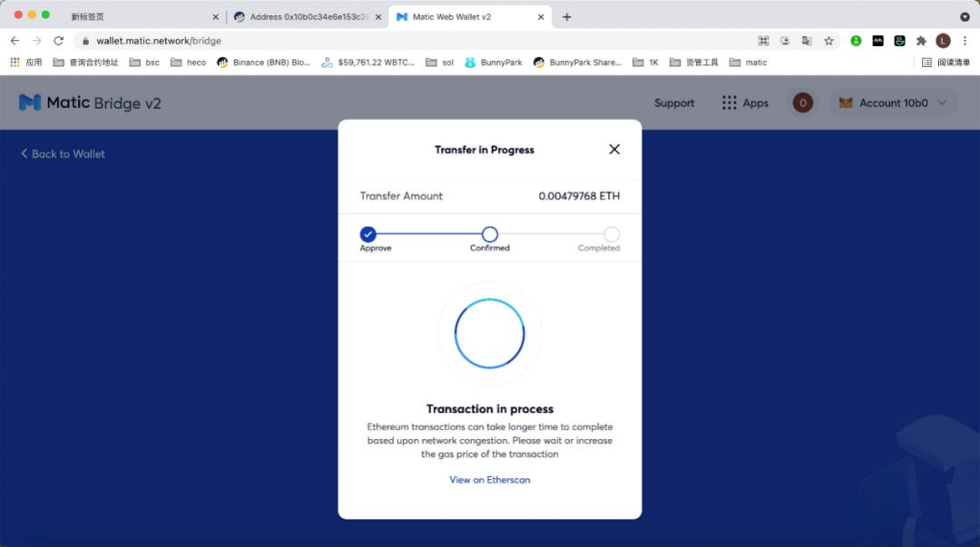The image size is (980, 547).
Task: Click the translate page icon
Action: click(x=807, y=41)
